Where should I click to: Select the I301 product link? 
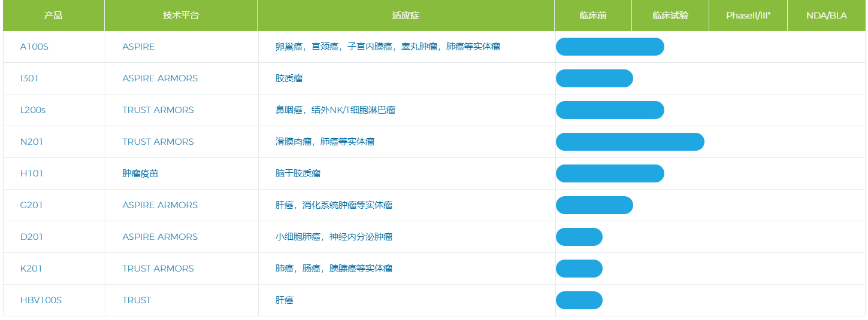29,78
